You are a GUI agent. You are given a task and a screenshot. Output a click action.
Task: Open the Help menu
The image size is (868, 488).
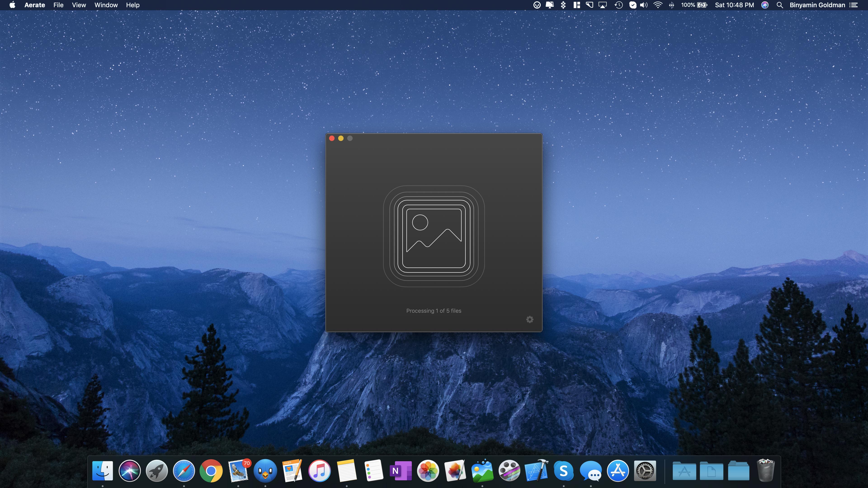coord(132,5)
